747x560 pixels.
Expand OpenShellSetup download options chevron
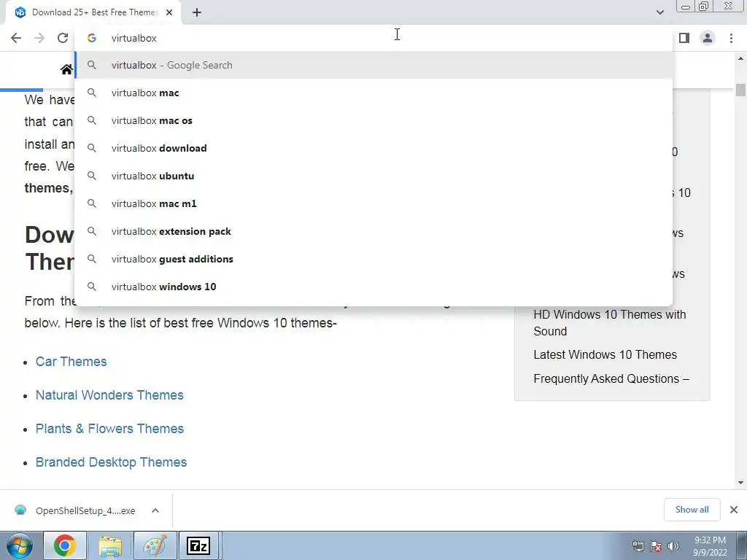pos(155,510)
